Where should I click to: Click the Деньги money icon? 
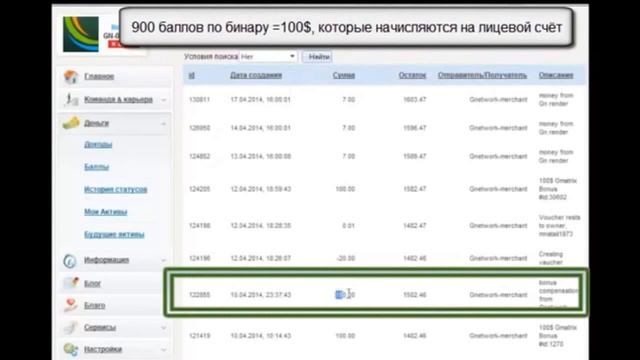click(x=71, y=123)
